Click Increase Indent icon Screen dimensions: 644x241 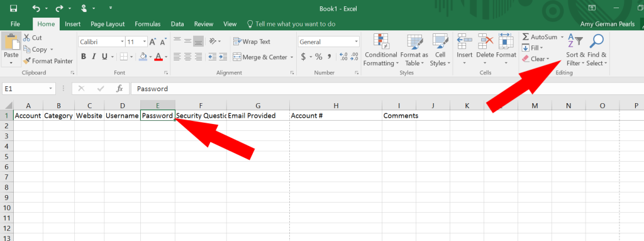223,57
